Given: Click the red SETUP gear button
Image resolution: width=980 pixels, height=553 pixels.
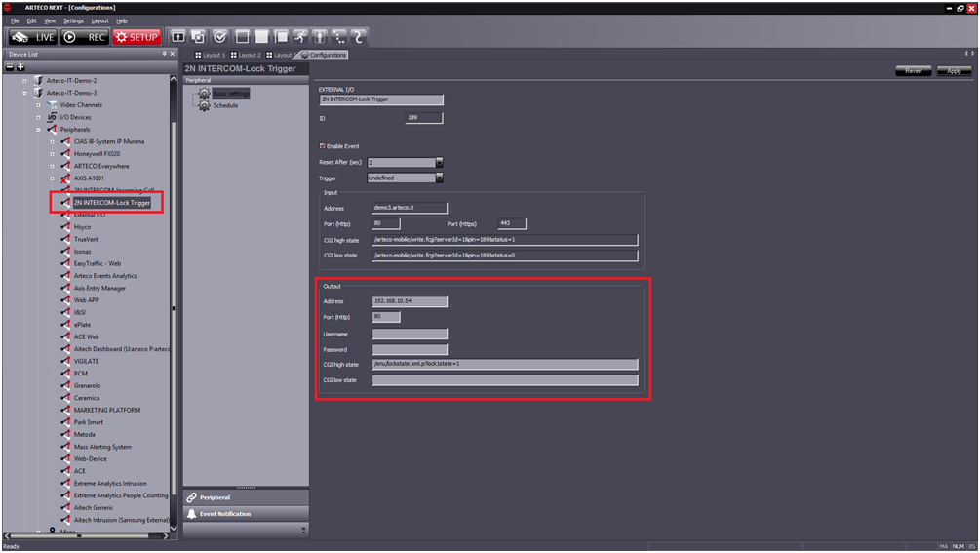Looking at the screenshot, I should point(136,37).
